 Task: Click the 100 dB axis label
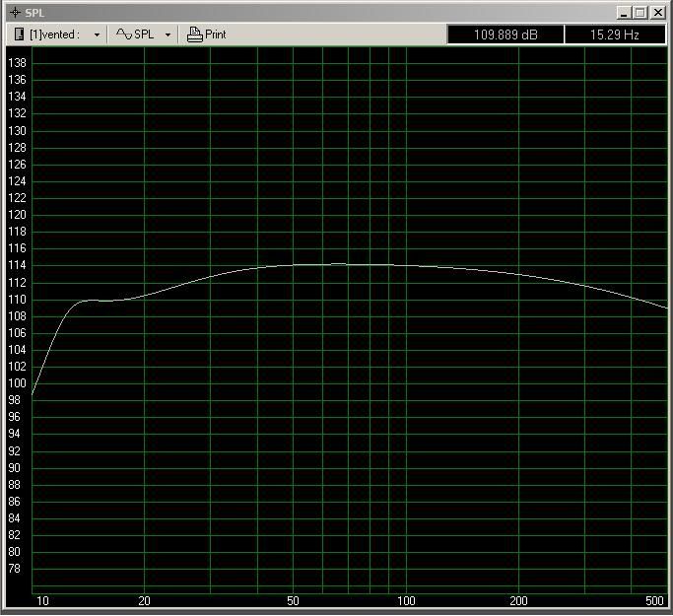pyautogui.click(x=17, y=383)
